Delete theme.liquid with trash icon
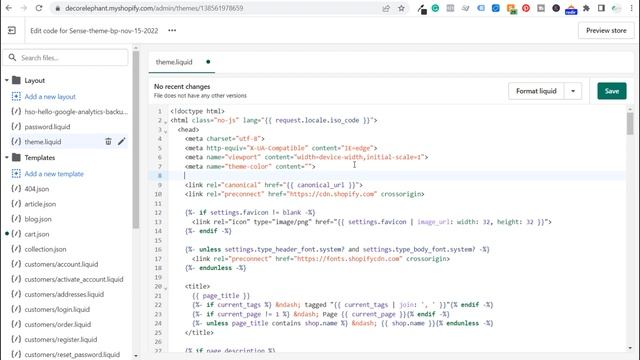640x360 pixels. tap(108, 142)
